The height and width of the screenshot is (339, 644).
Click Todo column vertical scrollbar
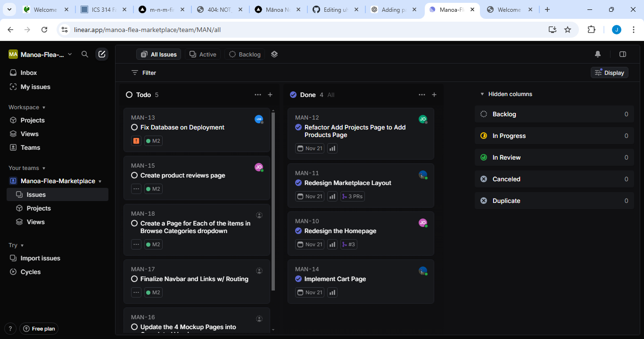click(x=273, y=202)
